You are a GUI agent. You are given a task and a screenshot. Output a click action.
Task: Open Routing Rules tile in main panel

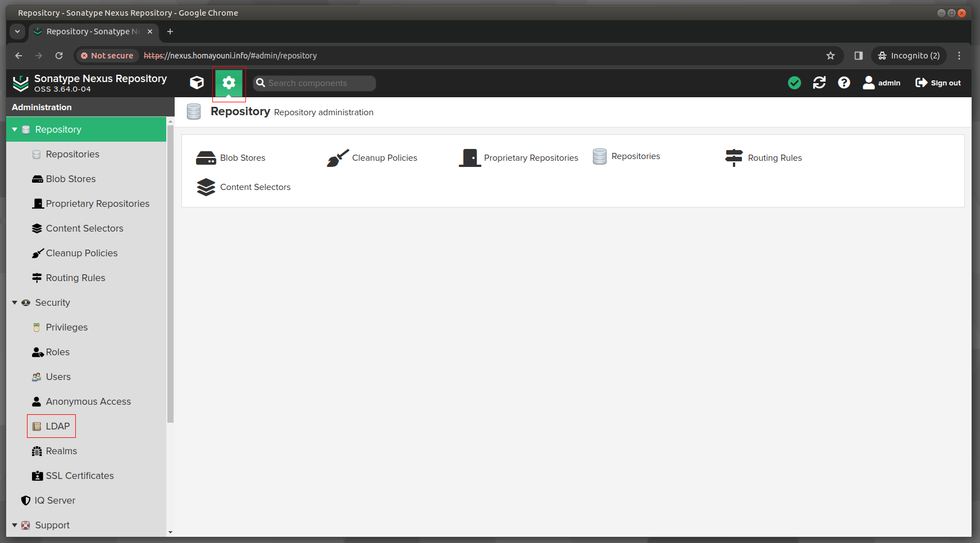click(x=763, y=158)
